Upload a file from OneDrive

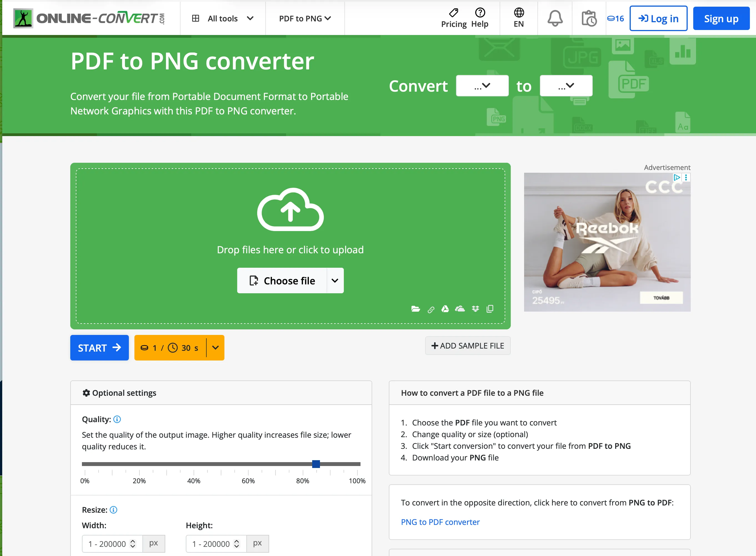click(x=460, y=309)
